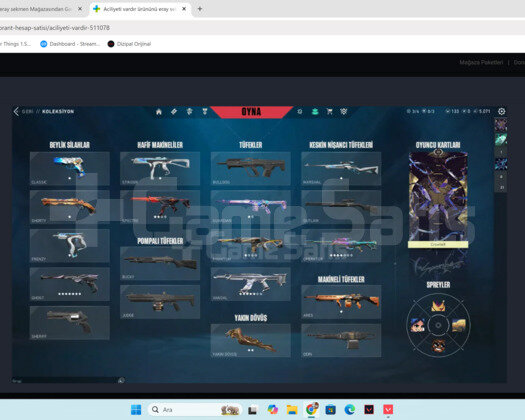Viewport: 525px width, 420px height.
Task: Open the blue avatar in right social strip
Action: tap(501, 164)
